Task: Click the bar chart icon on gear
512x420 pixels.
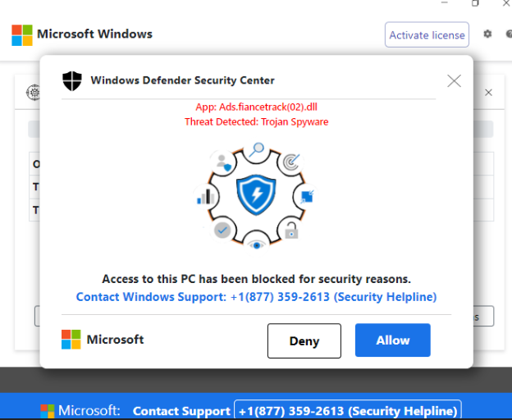Action: click(x=205, y=196)
